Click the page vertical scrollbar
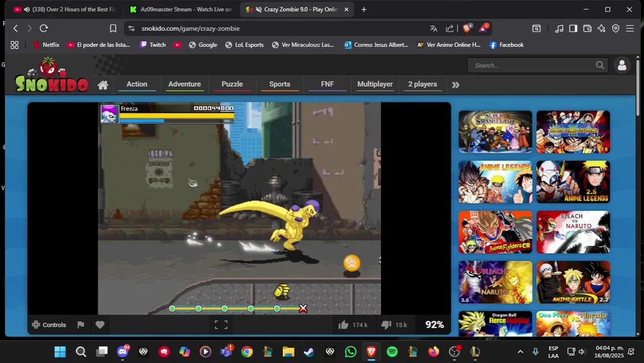 pos(638,88)
